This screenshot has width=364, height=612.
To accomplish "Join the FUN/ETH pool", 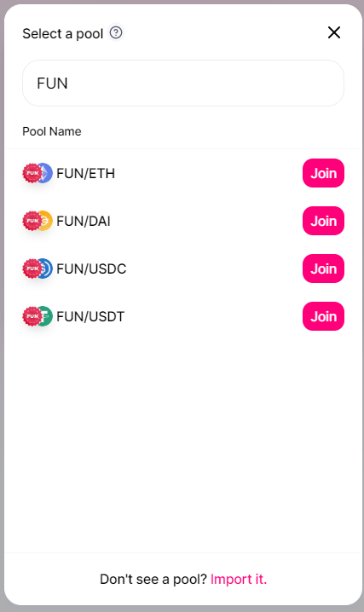I will coord(323,173).
